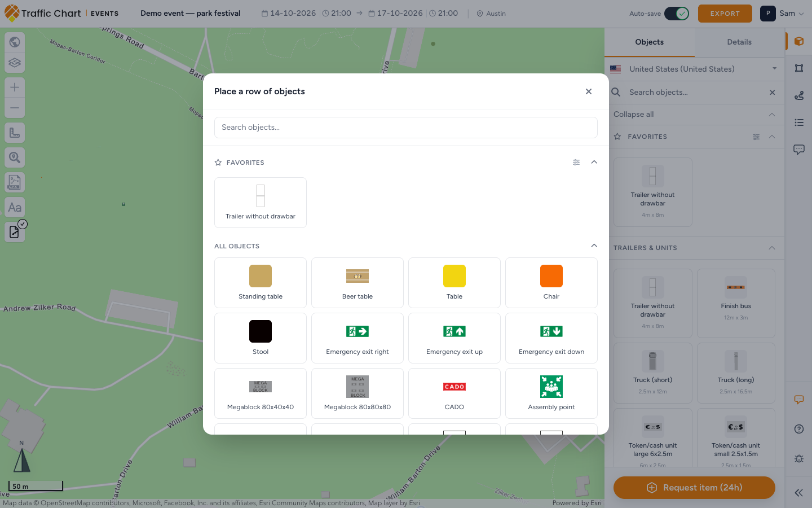Select the Beer table object
The image size is (812, 508).
(358, 283)
